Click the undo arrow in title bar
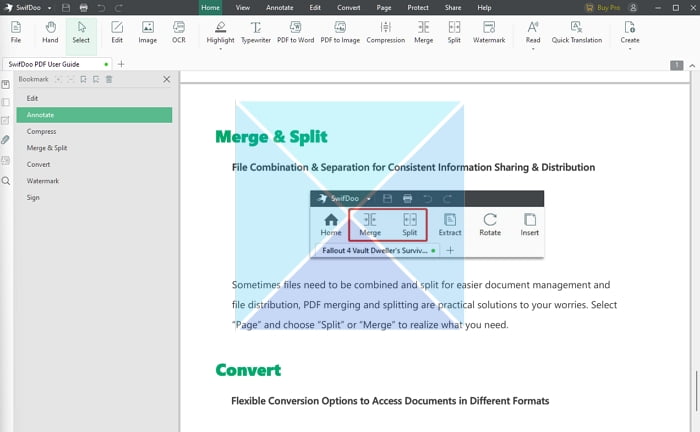The width and height of the screenshot is (700, 432). pyautogui.click(x=101, y=8)
